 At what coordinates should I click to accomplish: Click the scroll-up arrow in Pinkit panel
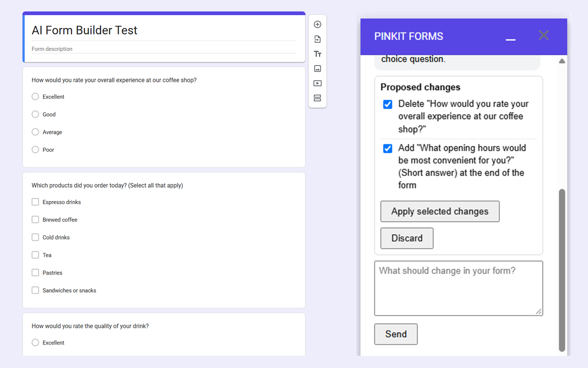(562, 61)
